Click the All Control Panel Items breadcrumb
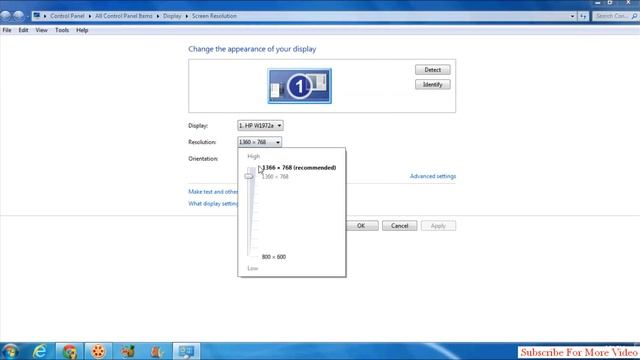The width and height of the screenshot is (640, 360). point(124,16)
